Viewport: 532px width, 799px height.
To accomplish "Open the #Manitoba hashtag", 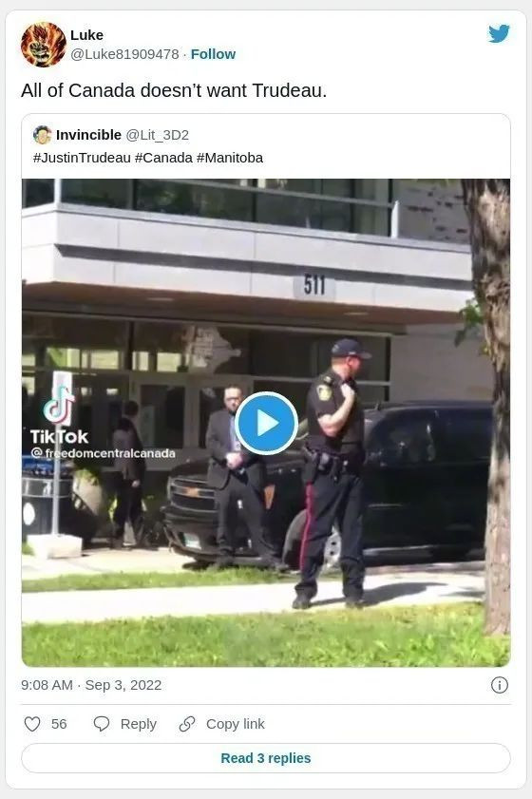I will 230,158.
